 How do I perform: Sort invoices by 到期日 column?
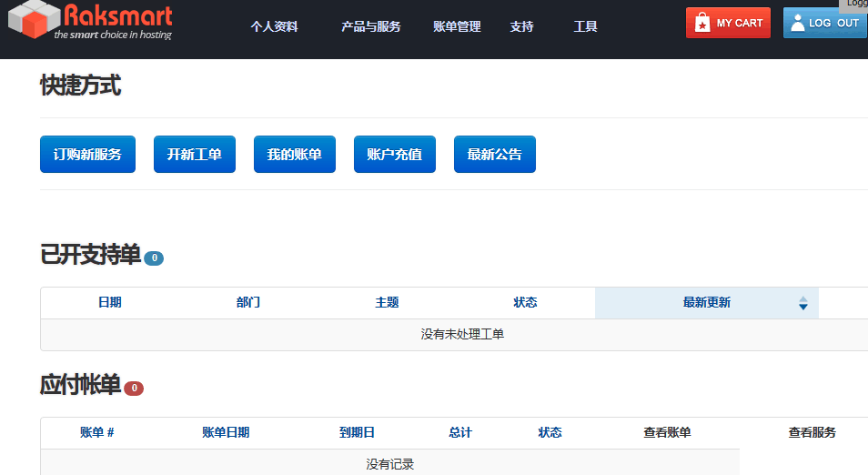[357, 432]
